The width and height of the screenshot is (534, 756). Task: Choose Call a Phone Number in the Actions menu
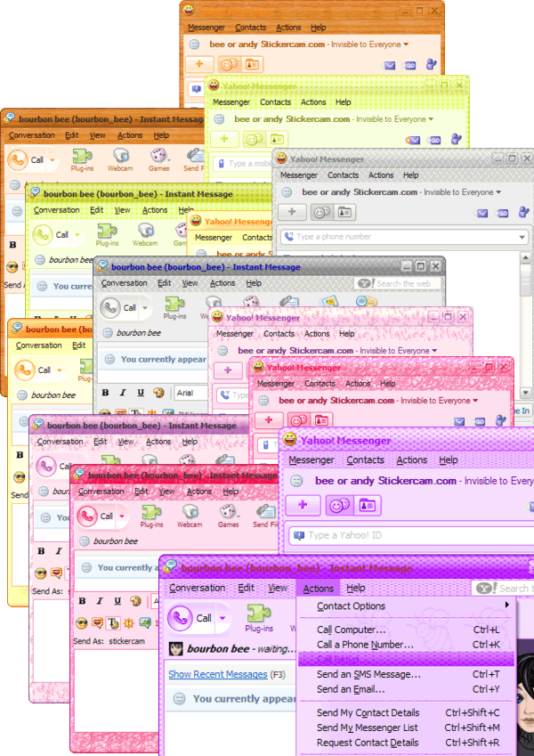pyautogui.click(x=406, y=645)
